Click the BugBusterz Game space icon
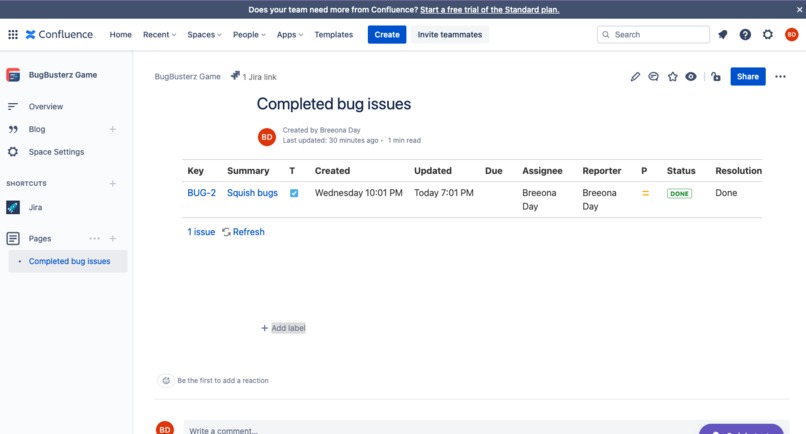The width and height of the screenshot is (806, 434). click(13, 75)
